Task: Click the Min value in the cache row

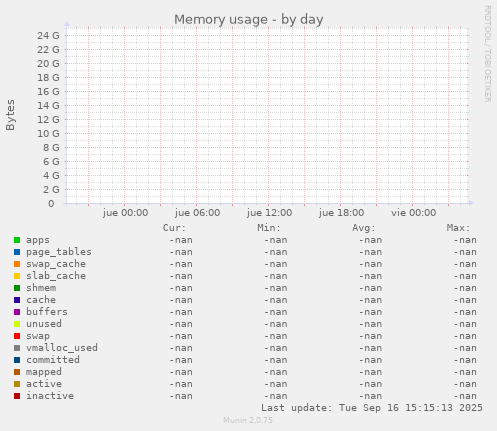Action: [276, 300]
